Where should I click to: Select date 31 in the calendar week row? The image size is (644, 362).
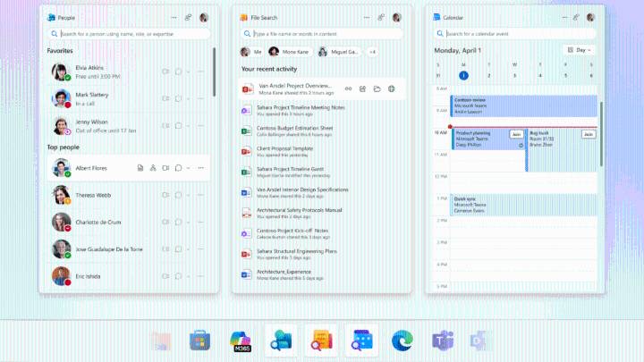pos(437,75)
